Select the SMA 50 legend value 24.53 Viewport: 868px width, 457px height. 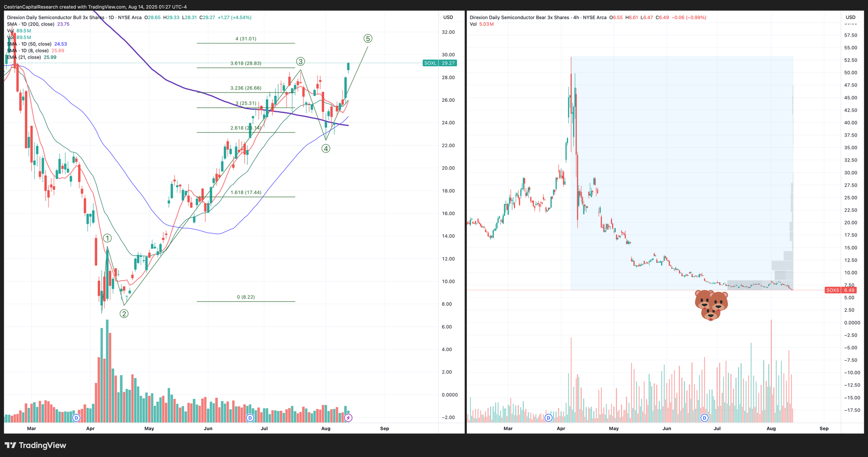[61, 44]
